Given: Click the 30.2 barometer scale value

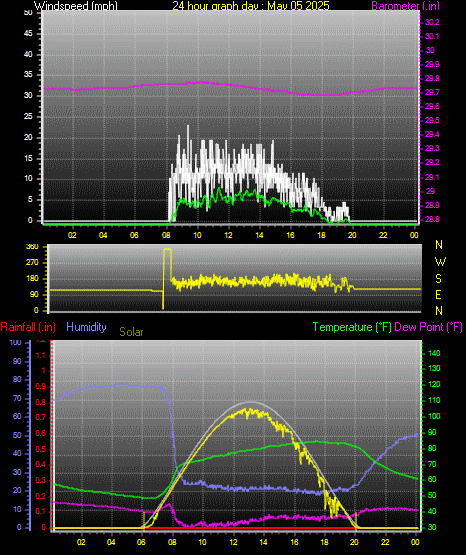Looking at the screenshot, I should click(432, 22).
